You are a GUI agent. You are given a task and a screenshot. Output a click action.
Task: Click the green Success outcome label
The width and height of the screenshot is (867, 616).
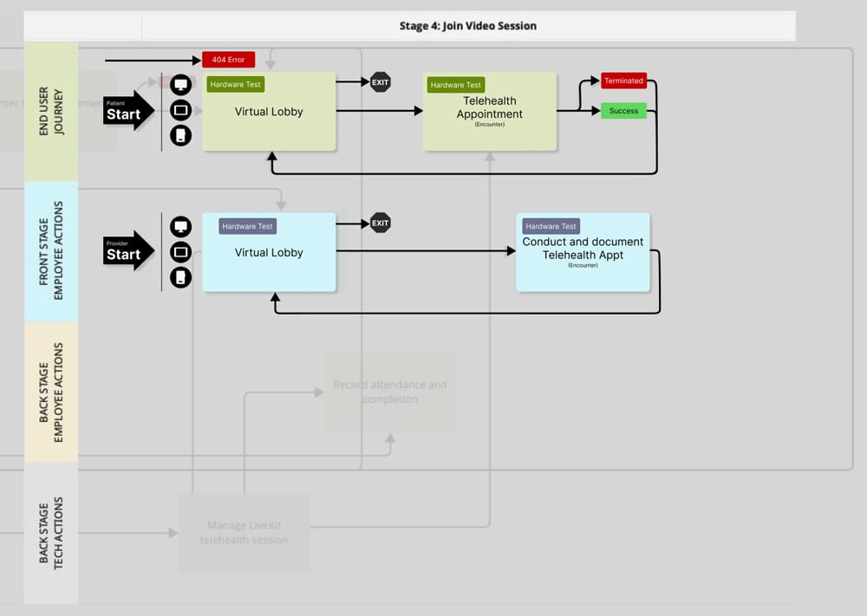(x=624, y=111)
